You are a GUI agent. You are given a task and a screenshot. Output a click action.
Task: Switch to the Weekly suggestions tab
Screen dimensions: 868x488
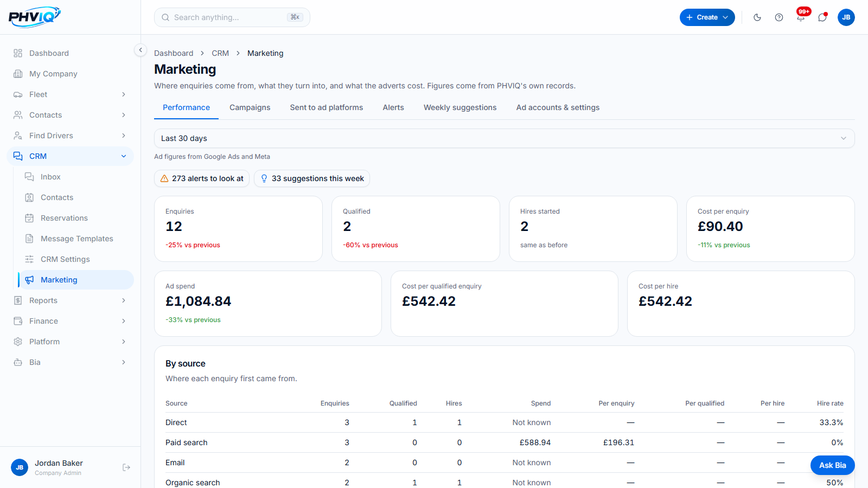(460, 107)
